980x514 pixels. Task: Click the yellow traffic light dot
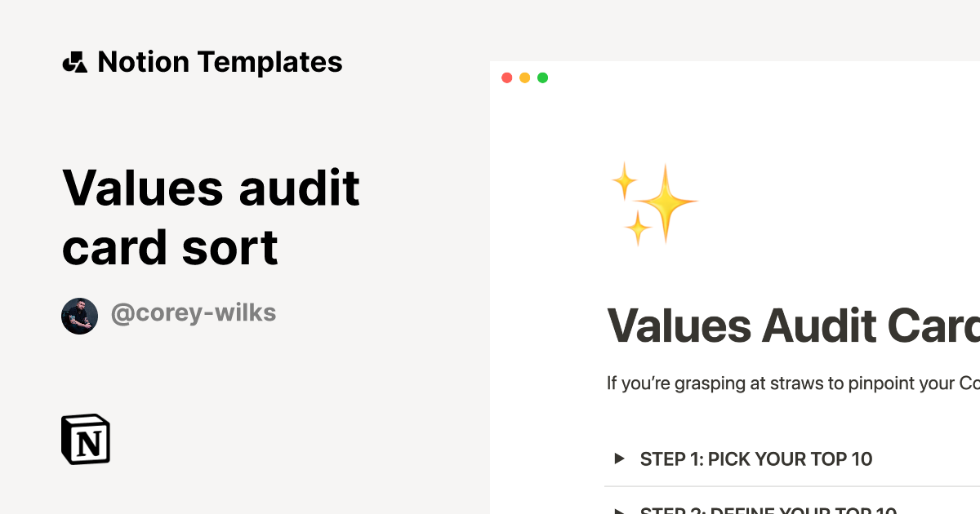pyautogui.click(x=525, y=78)
